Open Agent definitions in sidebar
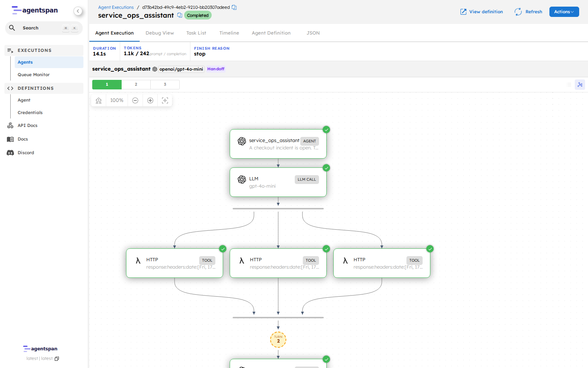588x368 pixels. [x=49, y=100]
